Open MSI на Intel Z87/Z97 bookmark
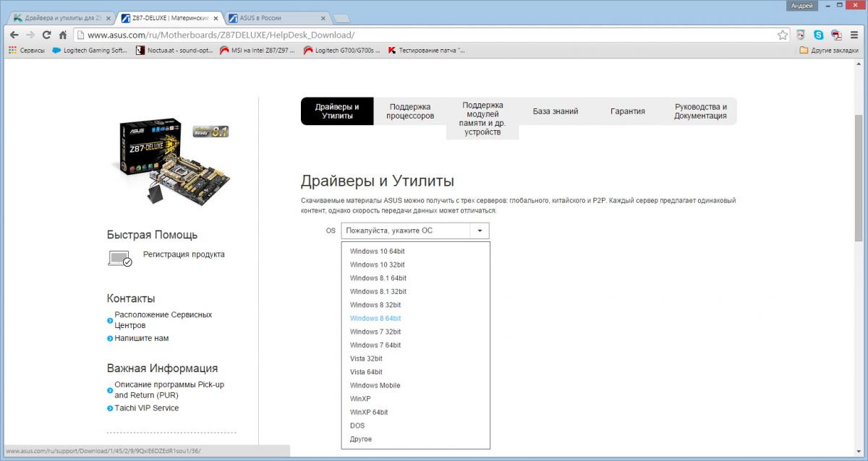 258,51
